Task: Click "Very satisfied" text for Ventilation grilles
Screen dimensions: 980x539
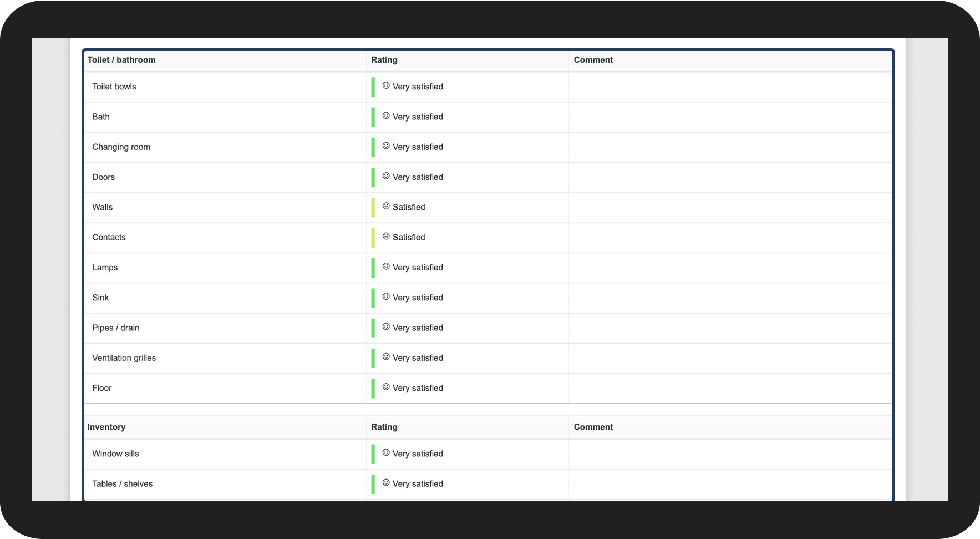Action: point(418,358)
